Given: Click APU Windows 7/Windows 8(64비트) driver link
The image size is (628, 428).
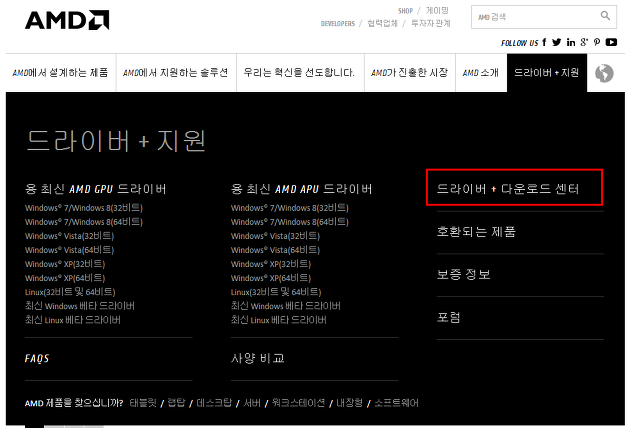Looking at the screenshot, I should (290, 222).
